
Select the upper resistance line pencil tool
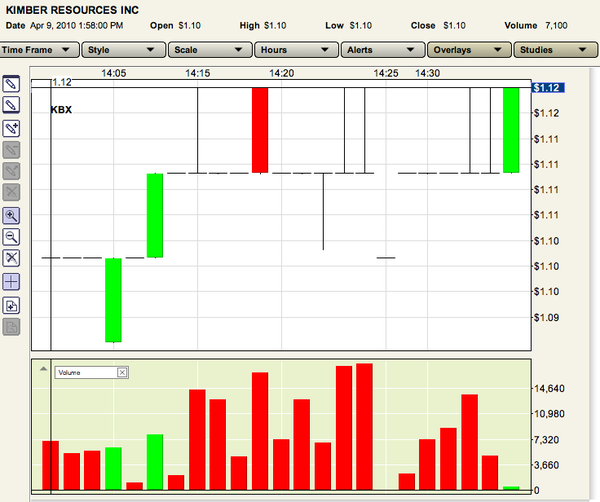(x=11, y=83)
